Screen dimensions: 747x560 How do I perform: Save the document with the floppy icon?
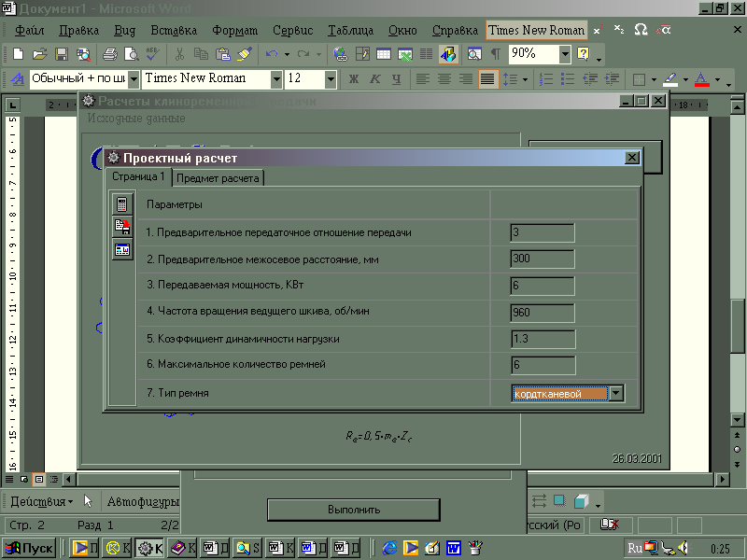coord(62,54)
